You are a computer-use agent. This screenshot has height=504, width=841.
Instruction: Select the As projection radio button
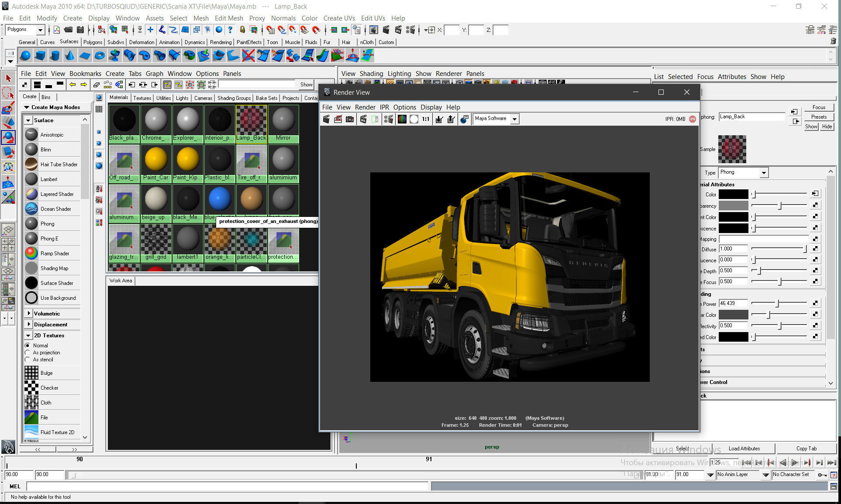28,353
